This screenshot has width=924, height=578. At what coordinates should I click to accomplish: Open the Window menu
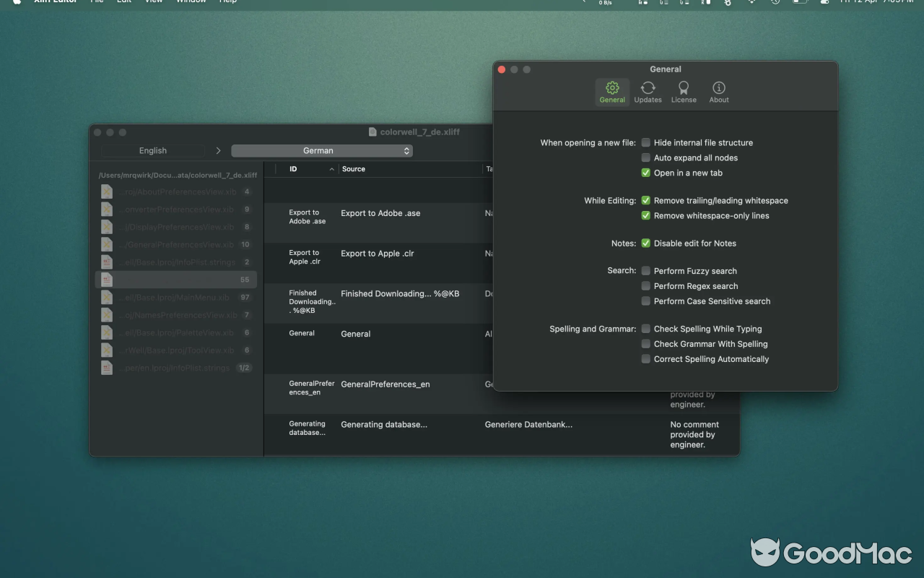pyautogui.click(x=190, y=2)
